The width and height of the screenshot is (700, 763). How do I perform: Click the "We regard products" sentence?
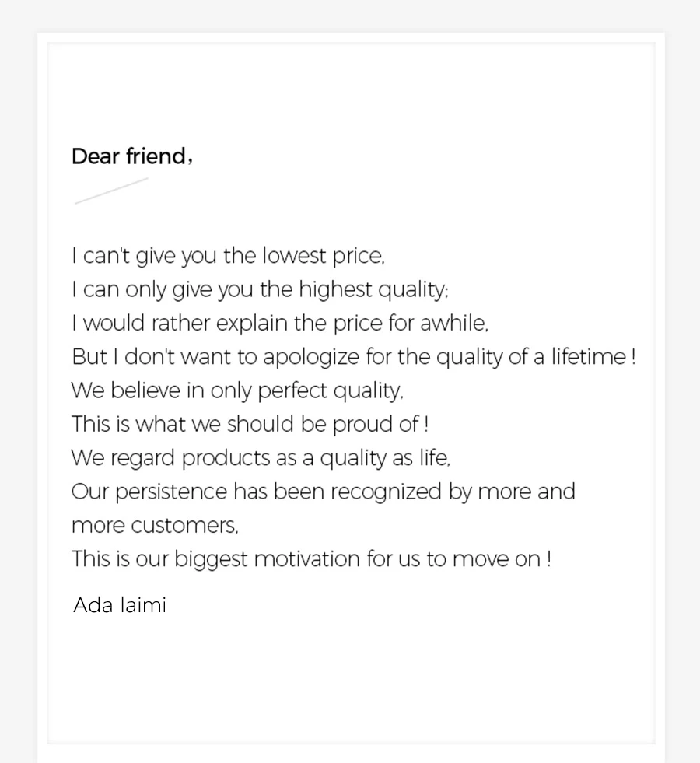261,458
